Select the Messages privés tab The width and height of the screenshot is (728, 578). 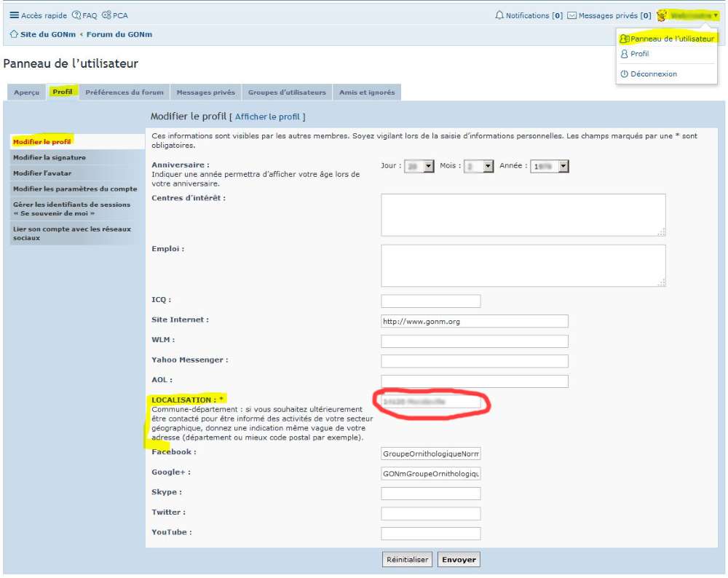click(x=206, y=92)
